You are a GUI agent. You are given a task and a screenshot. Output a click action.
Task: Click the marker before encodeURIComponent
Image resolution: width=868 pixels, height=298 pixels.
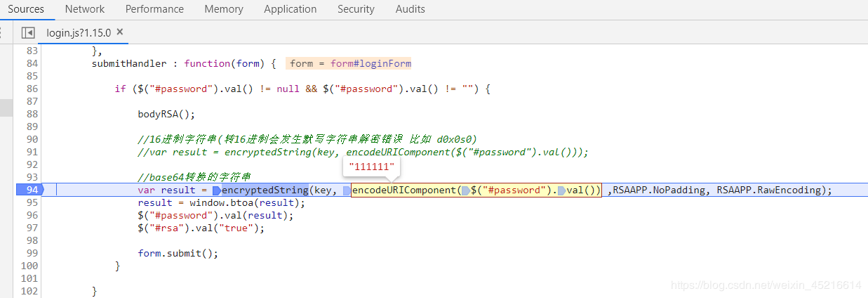[347, 190]
